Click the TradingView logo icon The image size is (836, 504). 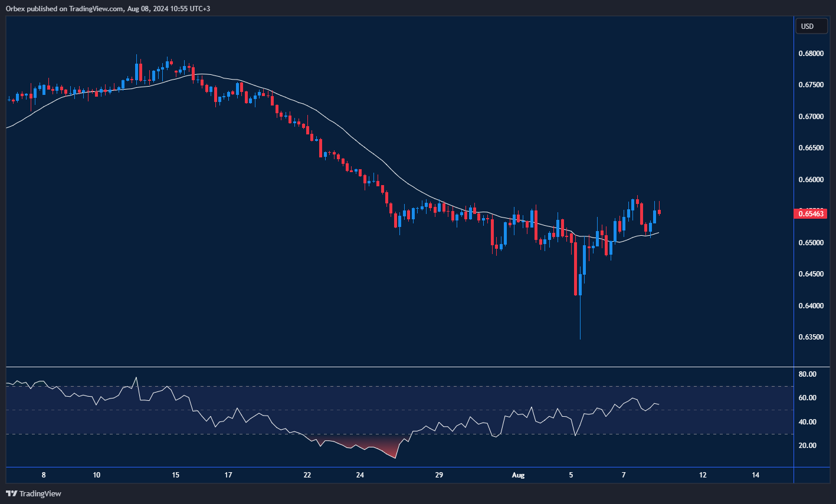click(11, 493)
